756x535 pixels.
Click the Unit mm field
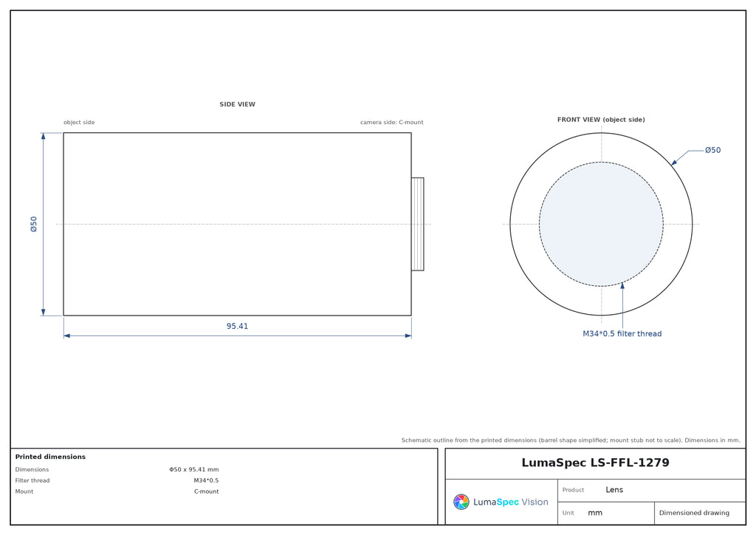tap(606, 514)
